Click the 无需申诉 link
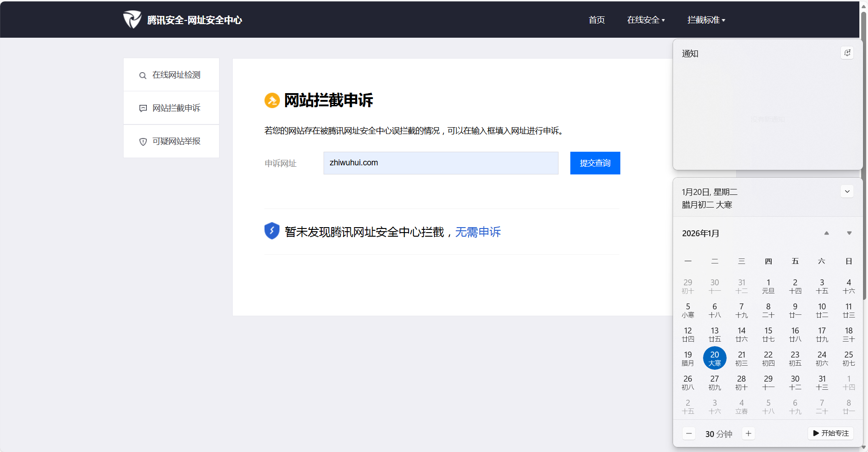868x452 pixels. click(x=478, y=232)
